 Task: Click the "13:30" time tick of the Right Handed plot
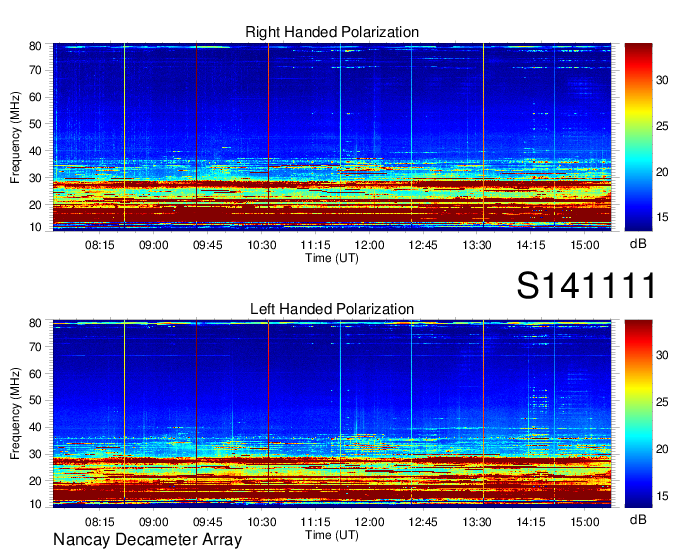click(477, 245)
